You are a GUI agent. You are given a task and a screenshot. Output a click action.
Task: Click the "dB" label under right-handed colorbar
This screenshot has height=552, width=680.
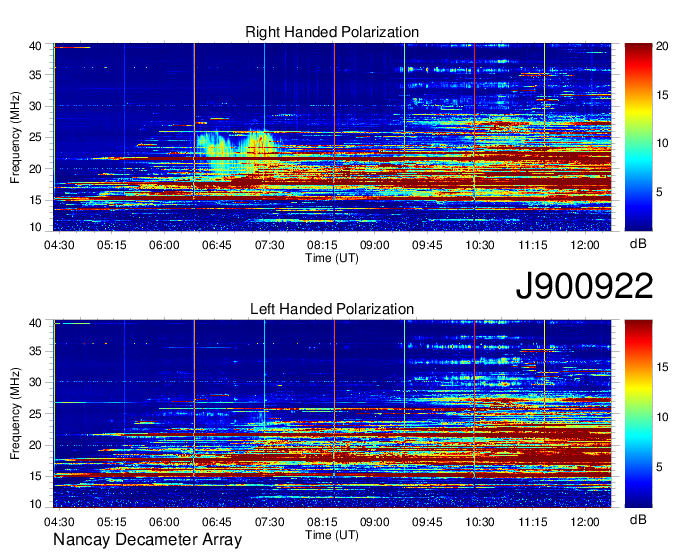pyautogui.click(x=638, y=244)
